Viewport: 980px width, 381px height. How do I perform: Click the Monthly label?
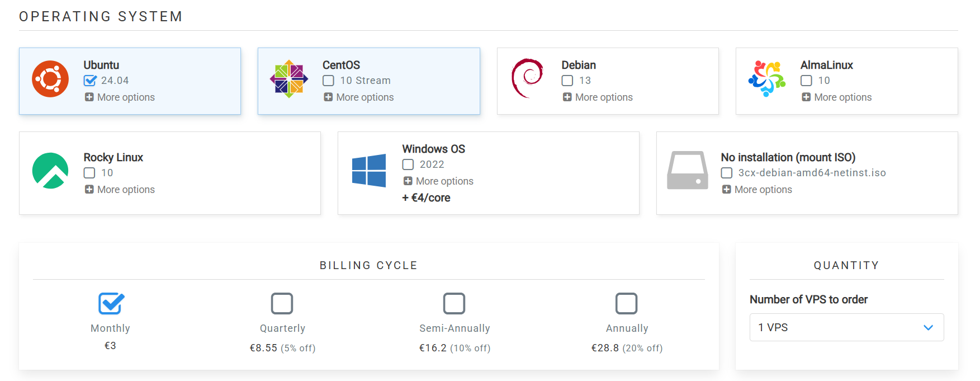point(111,328)
